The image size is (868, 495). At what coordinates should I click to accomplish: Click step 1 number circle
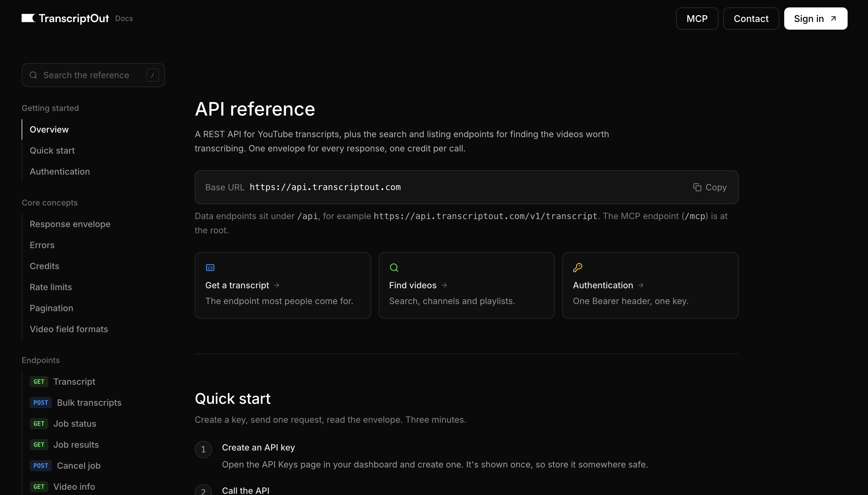203,450
